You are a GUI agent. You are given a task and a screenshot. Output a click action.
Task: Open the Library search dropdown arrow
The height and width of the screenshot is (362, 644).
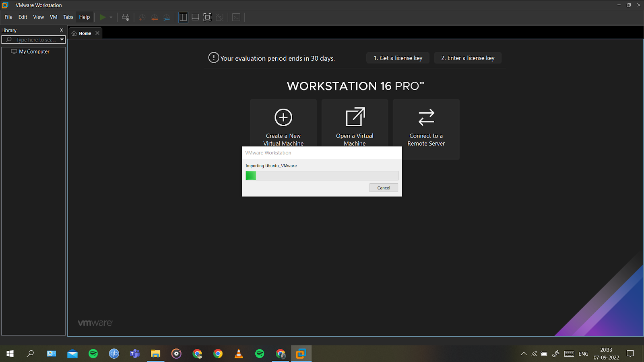[62, 39]
